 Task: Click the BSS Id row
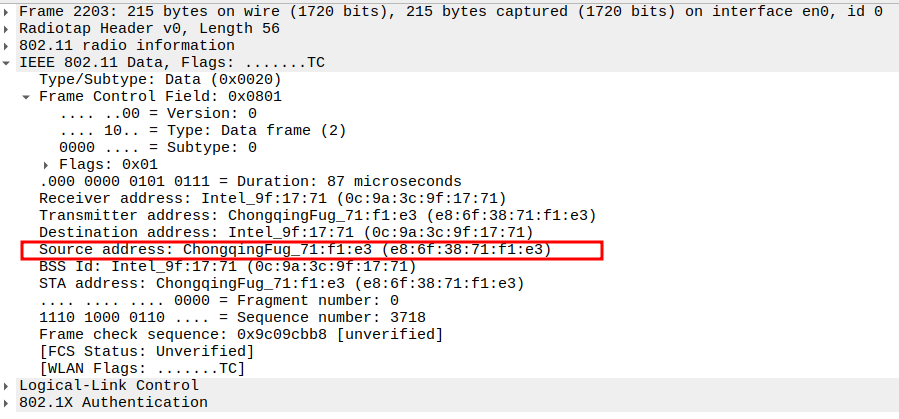pos(226,266)
